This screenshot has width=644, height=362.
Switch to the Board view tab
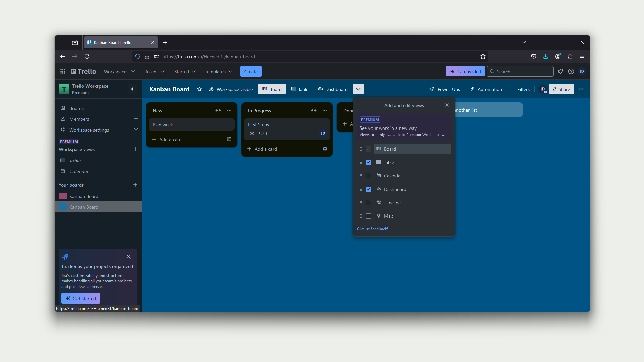tap(272, 89)
